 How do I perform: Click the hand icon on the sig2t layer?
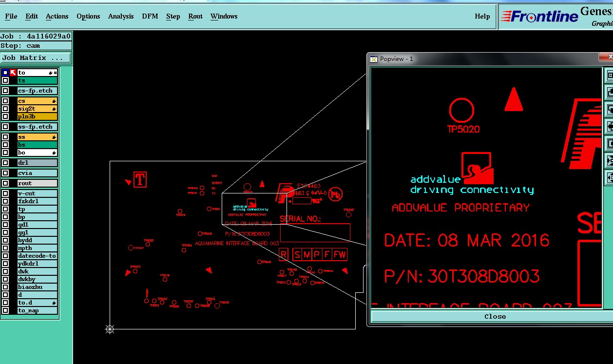(55, 109)
